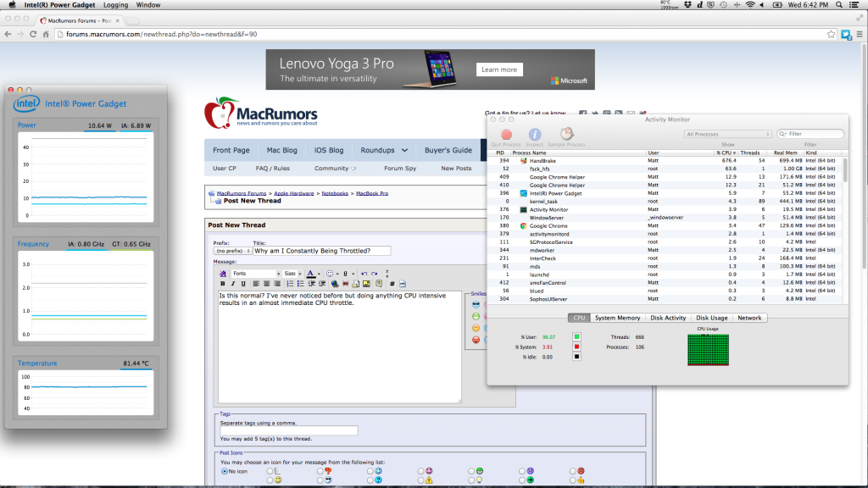Click Sample Process in Activity Monitor
Viewport: 868px width, 488px height.
pyautogui.click(x=566, y=137)
